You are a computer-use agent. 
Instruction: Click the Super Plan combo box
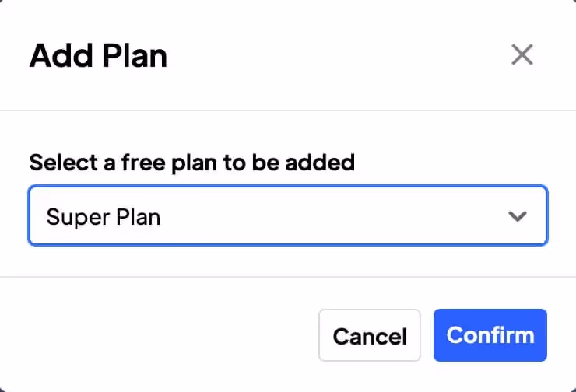tap(288, 216)
